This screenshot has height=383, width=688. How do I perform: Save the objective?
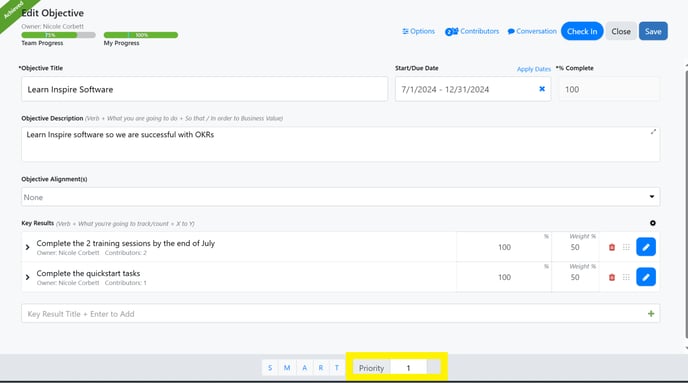pyautogui.click(x=653, y=31)
